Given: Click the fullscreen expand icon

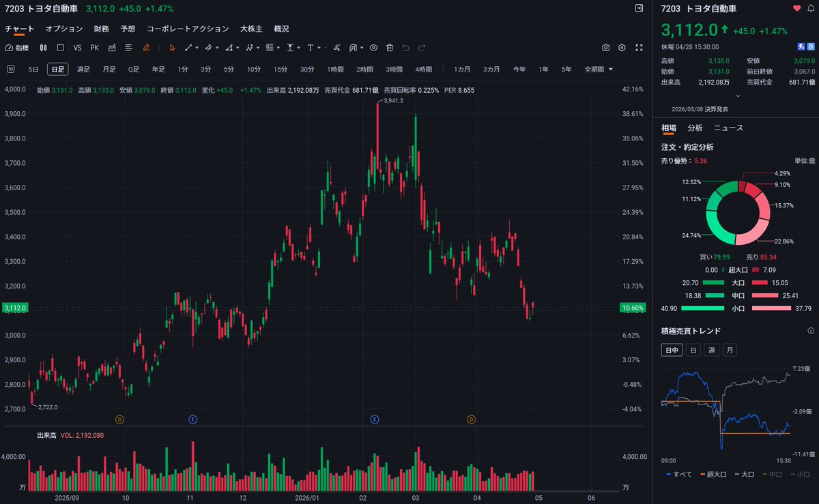Looking at the screenshot, I should [x=639, y=48].
